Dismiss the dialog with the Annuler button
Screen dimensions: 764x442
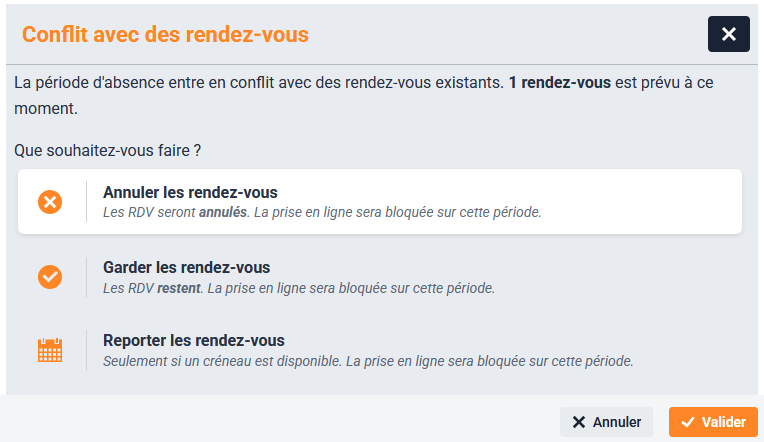606,422
